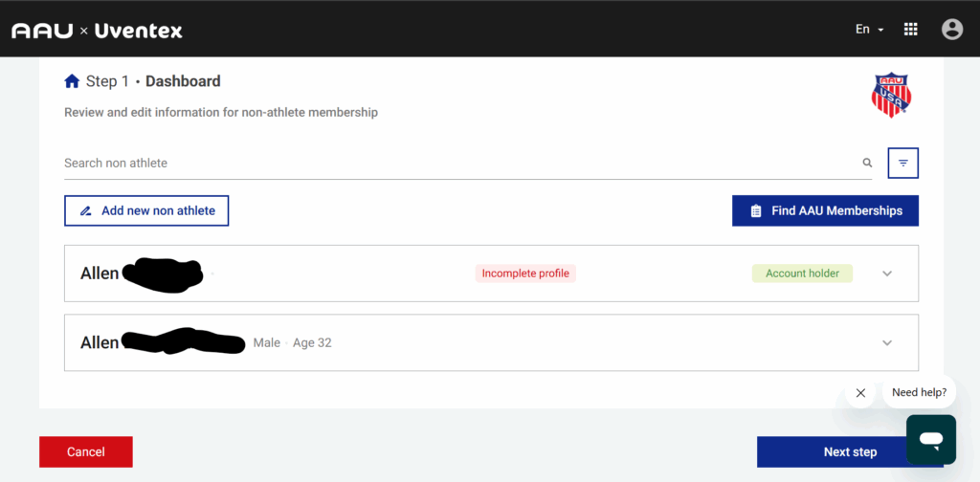Viewport: 980px width, 482px height.
Task: Focus the Search non athlete field
Action: pyautogui.click(x=459, y=164)
